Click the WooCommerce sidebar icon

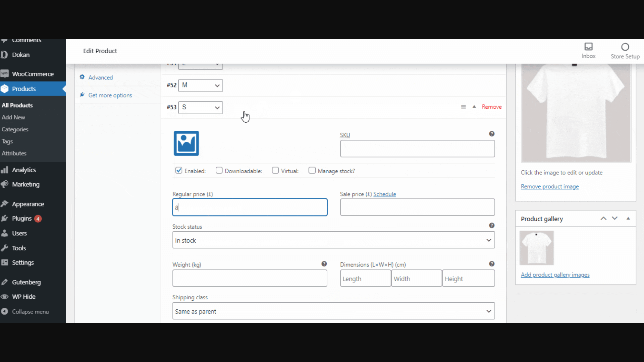(x=4, y=74)
